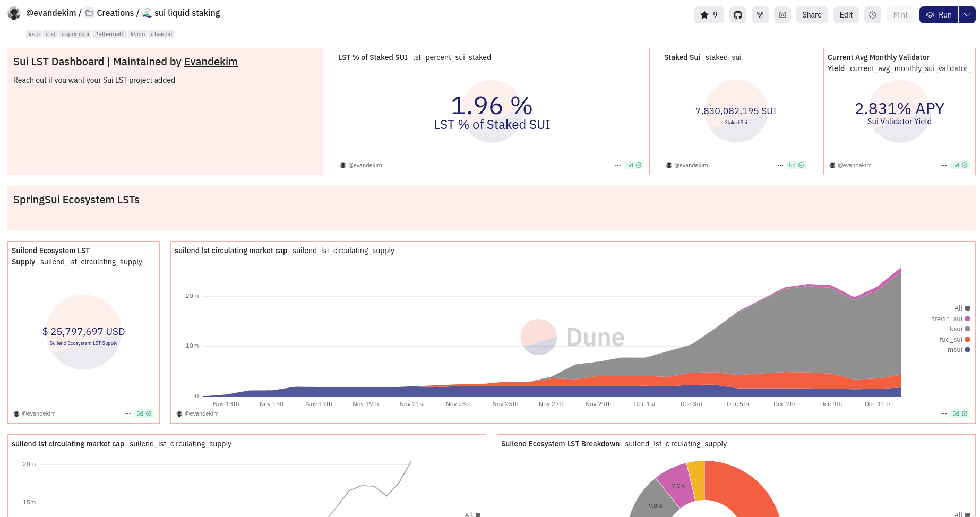
Task: Open three-dot menu on Suilend Ecosystem LST Supply card
Action: (128, 413)
